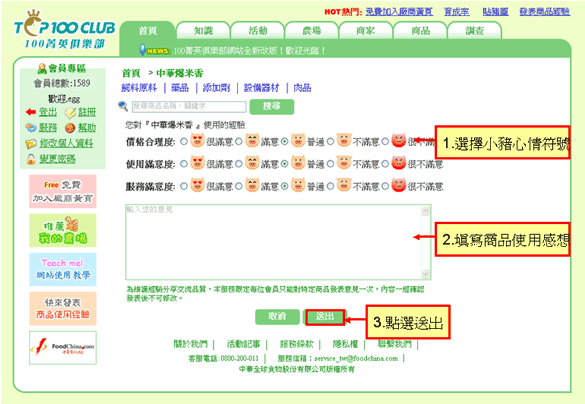Click the padlock icon next to 變更密碼

click(31, 159)
